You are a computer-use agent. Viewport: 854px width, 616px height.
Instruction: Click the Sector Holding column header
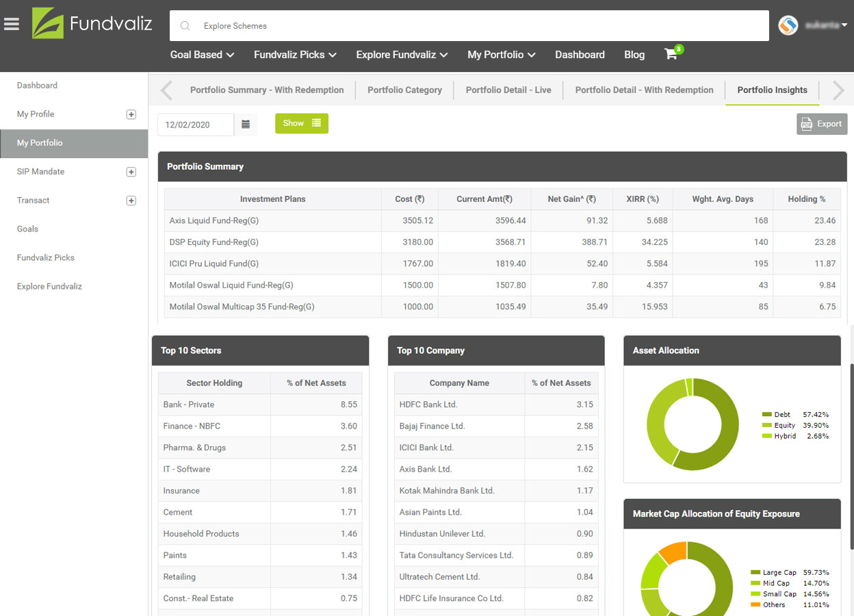pyautogui.click(x=214, y=383)
